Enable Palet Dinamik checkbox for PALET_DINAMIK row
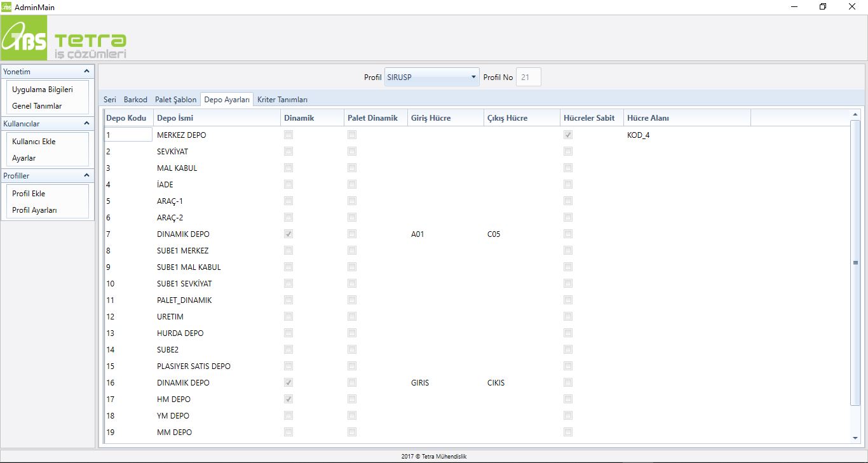Image resolution: width=868 pixels, height=463 pixels. pyautogui.click(x=352, y=300)
